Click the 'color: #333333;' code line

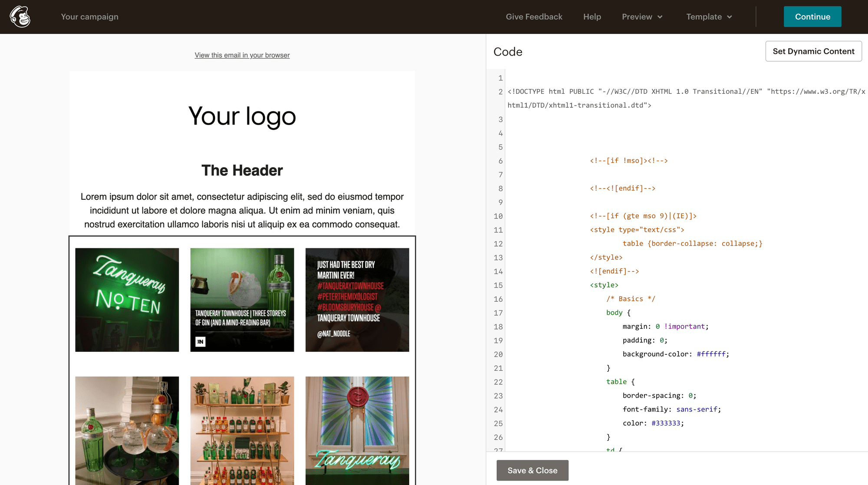tap(653, 423)
